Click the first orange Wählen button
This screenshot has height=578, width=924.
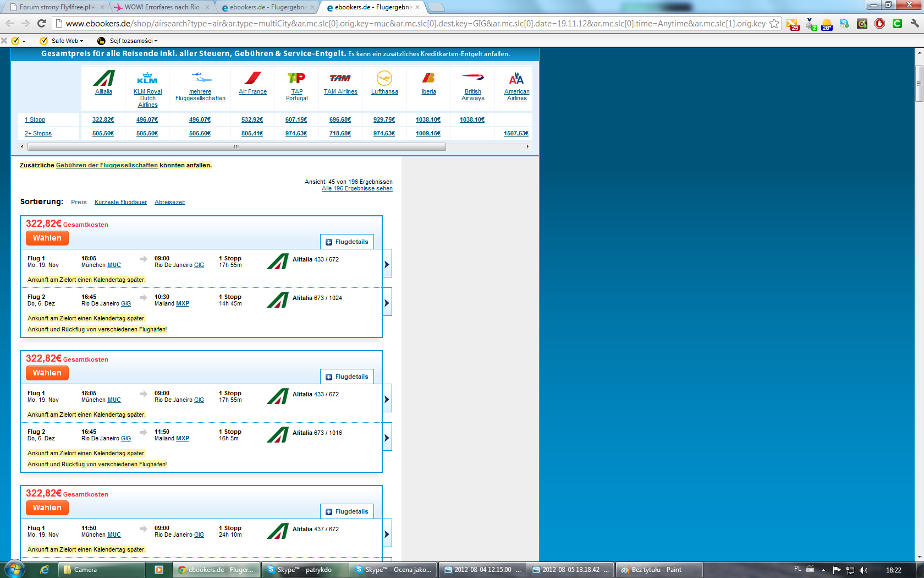click(x=47, y=238)
